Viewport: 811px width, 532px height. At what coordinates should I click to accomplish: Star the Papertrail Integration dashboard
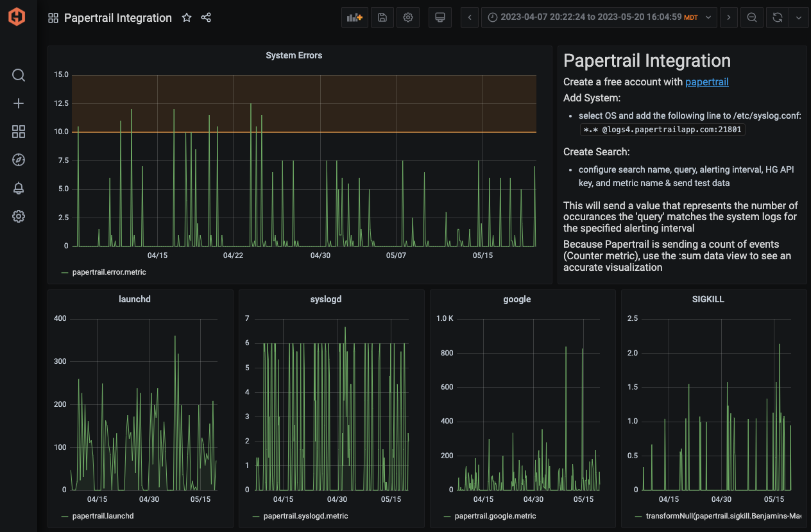(x=187, y=18)
